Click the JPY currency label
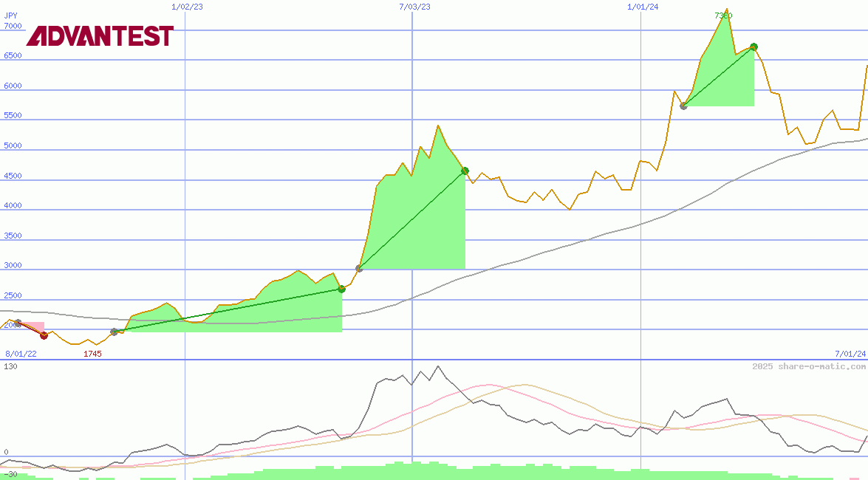Viewport: 868px width, 480px height. [x=10, y=16]
